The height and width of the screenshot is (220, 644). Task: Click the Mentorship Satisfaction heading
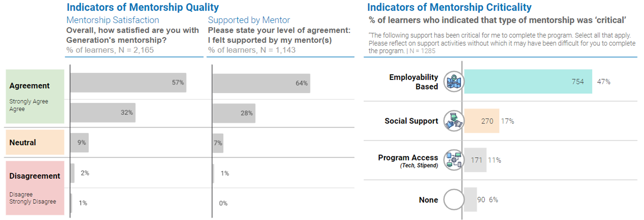click(113, 20)
